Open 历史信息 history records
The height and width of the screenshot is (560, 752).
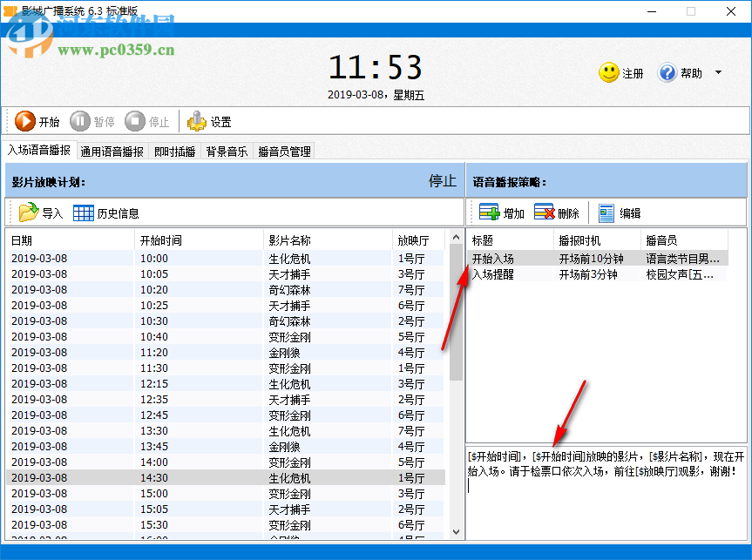(x=96, y=212)
